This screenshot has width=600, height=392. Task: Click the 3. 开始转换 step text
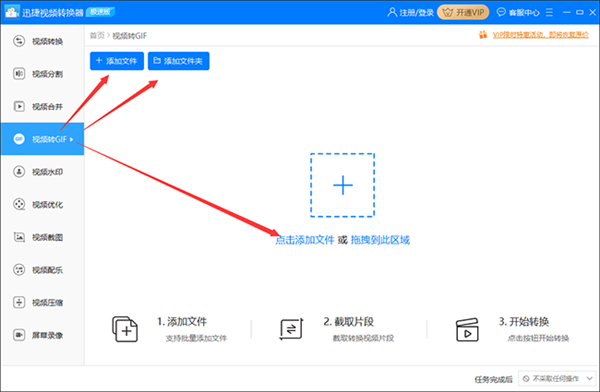[524, 322]
